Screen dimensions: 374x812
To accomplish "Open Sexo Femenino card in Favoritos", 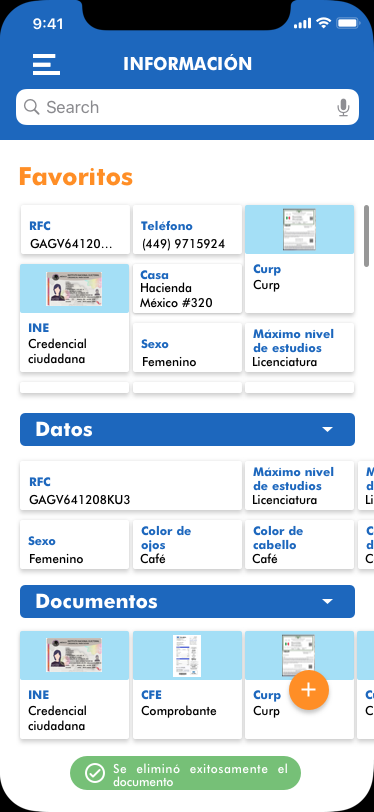I will [x=188, y=347].
